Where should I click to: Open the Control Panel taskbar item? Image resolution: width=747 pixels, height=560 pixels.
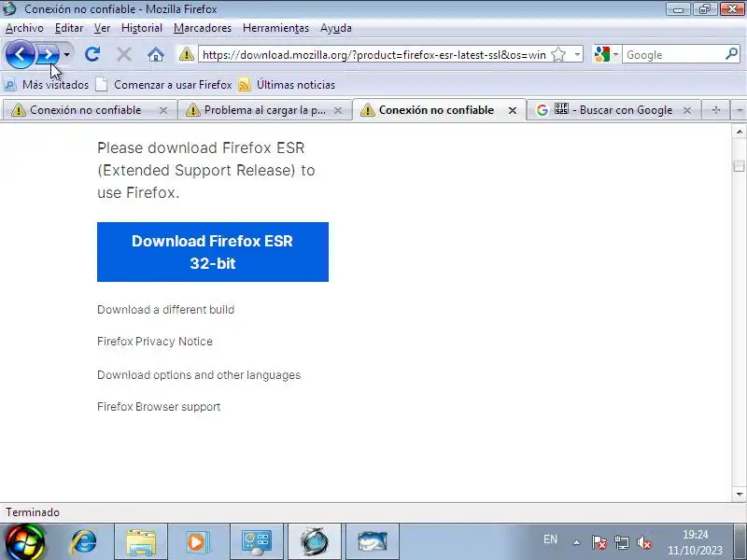pos(257,542)
